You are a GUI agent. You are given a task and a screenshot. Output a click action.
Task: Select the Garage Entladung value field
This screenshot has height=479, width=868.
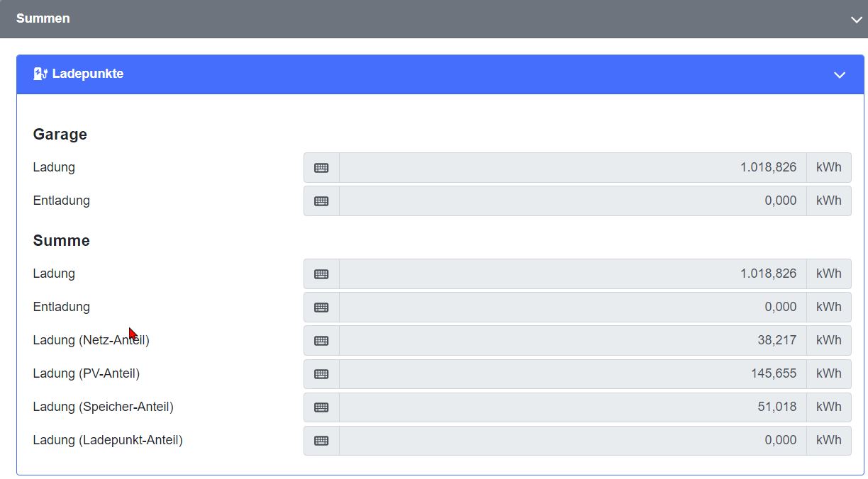click(x=573, y=201)
